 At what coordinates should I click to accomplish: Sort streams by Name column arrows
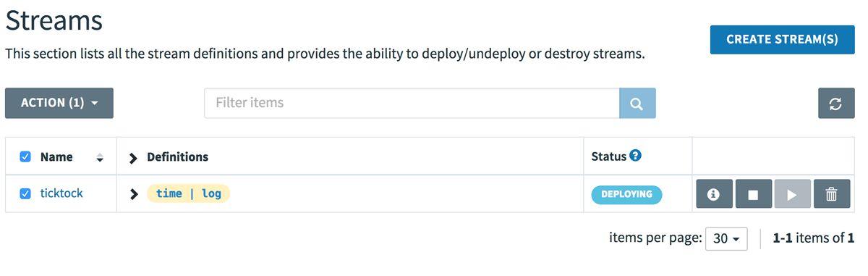pyautogui.click(x=100, y=157)
